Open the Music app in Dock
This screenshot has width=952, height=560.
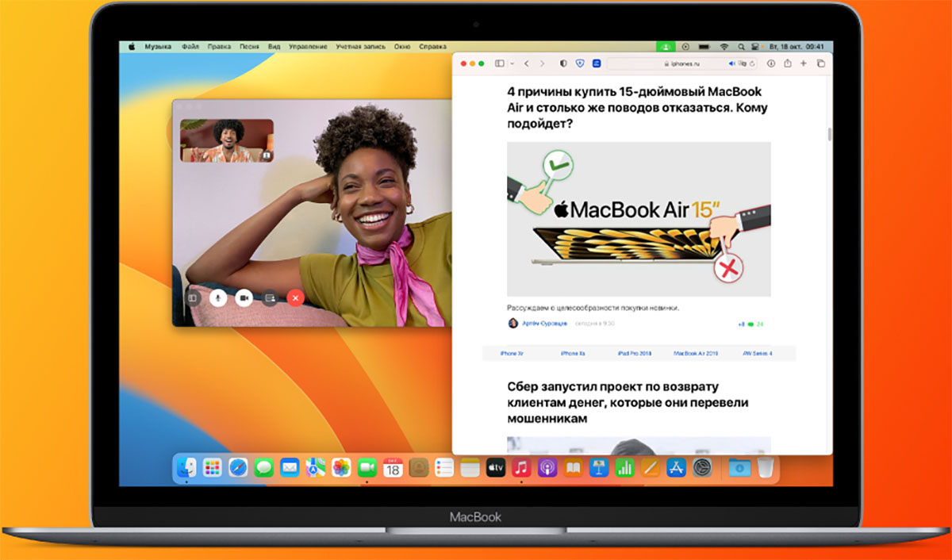(x=521, y=467)
